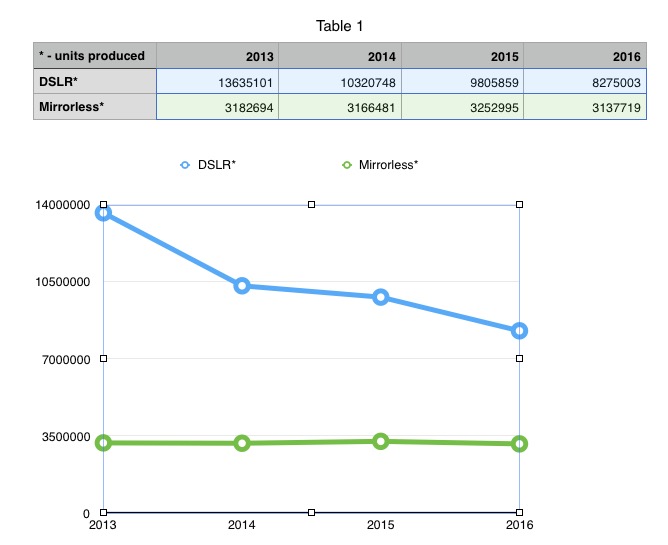
Task: Select the 2013 column header cell
Action: [217, 55]
